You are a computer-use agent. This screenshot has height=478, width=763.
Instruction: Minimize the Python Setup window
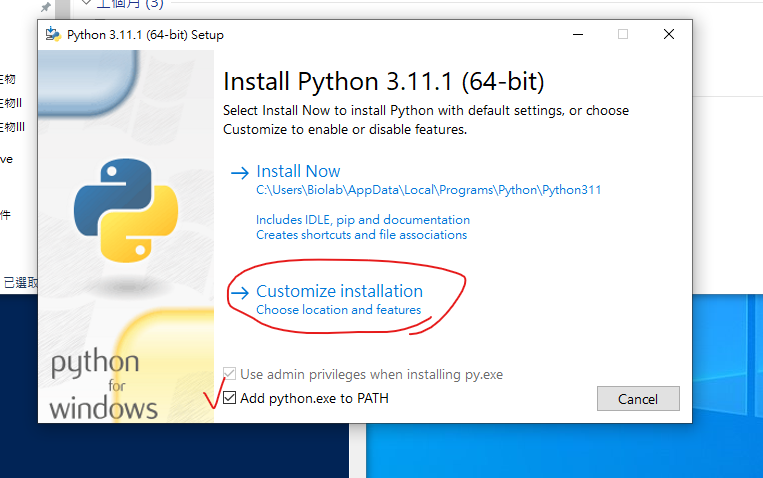[578, 34]
